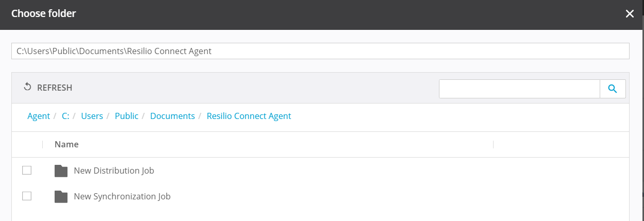Jump to Users folder breadcrumb
This screenshot has width=644, height=221.
click(92, 116)
